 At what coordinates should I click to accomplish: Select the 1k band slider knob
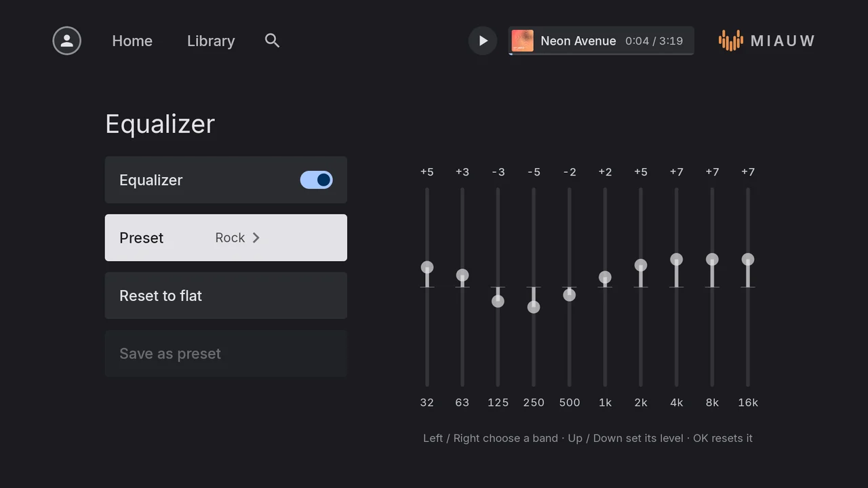[605, 277]
